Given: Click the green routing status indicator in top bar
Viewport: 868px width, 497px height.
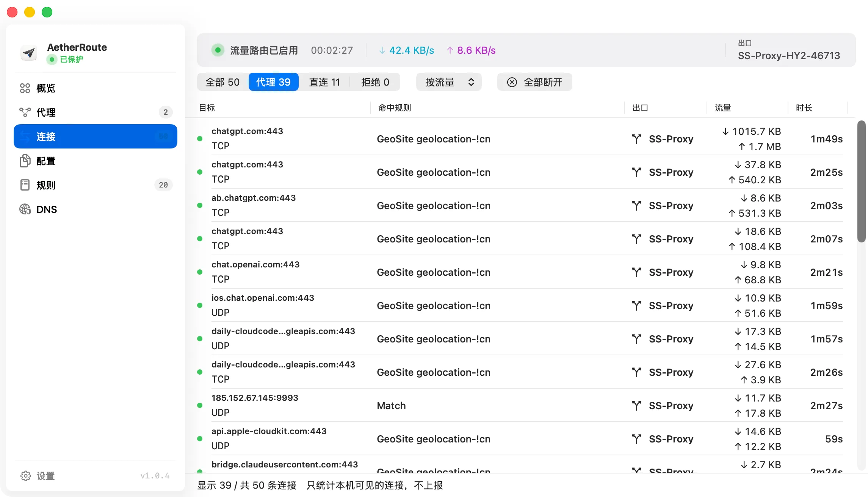Looking at the screenshot, I should (x=218, y=50).
